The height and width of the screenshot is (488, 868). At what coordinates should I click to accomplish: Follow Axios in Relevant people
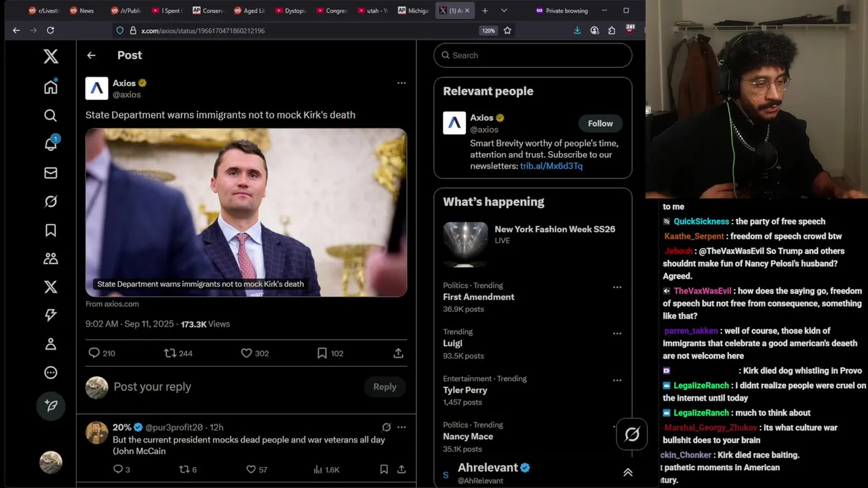(x=600, y=123)
